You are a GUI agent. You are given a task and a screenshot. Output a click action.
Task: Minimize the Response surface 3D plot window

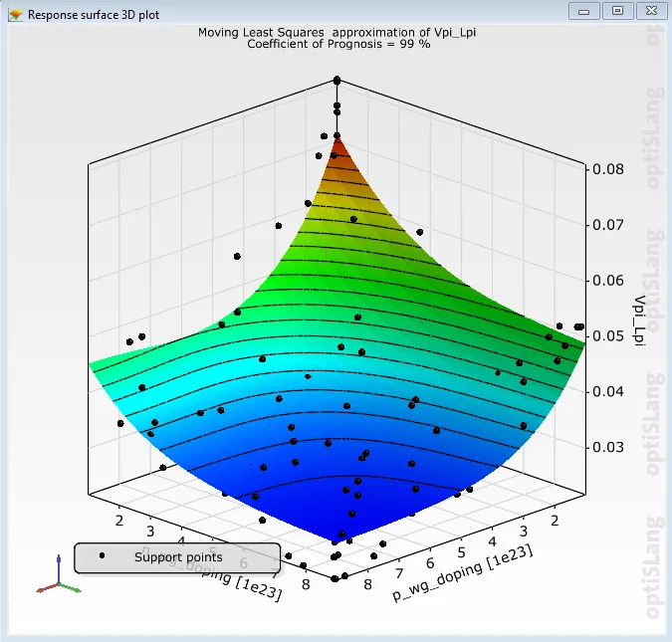pyautogui.click(x=583, y=11)
